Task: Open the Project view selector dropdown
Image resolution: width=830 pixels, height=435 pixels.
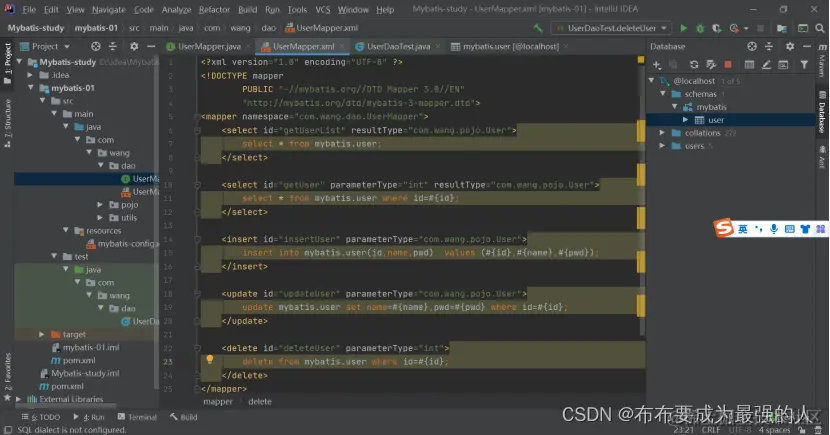Action: [44, 47]
